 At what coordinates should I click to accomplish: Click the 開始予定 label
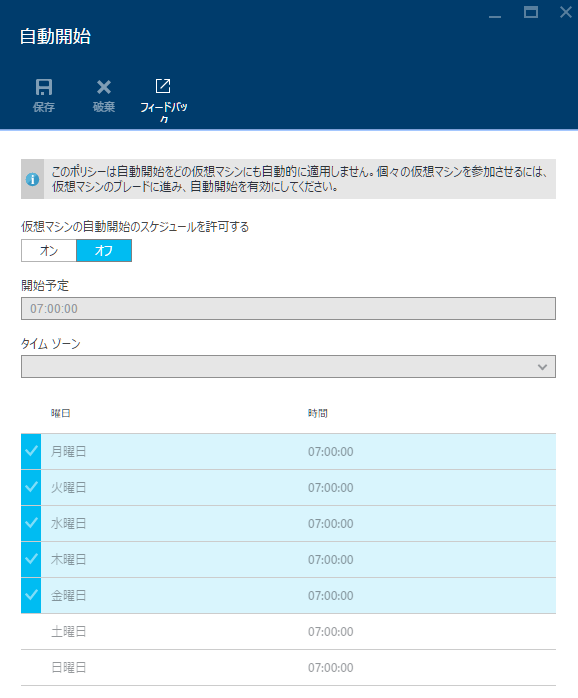click(45, 286)
